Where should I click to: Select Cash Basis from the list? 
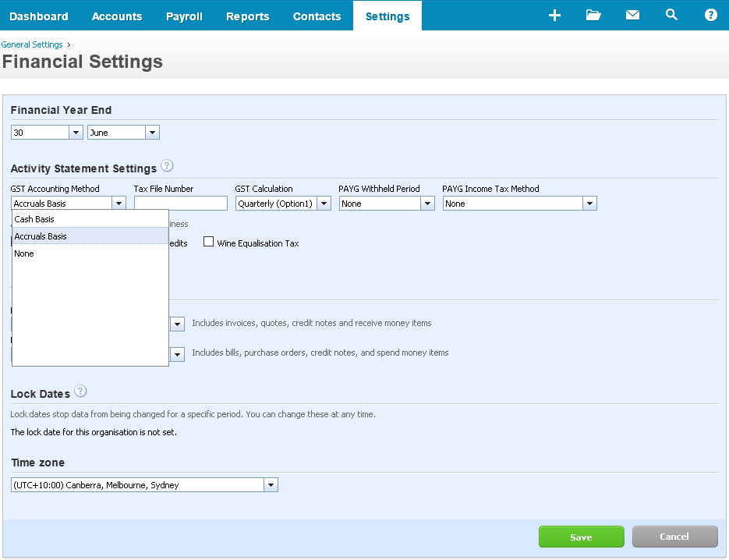pos(34,219)
